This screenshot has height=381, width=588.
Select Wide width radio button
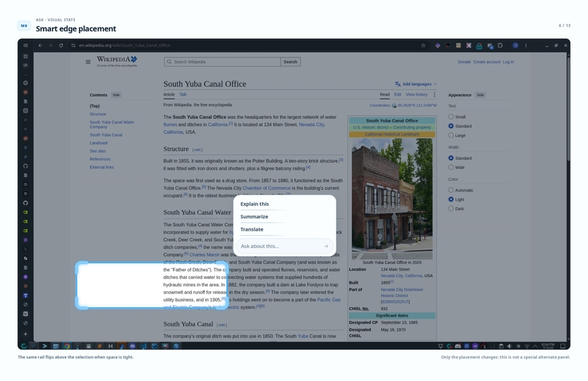[x=451, y=167]
